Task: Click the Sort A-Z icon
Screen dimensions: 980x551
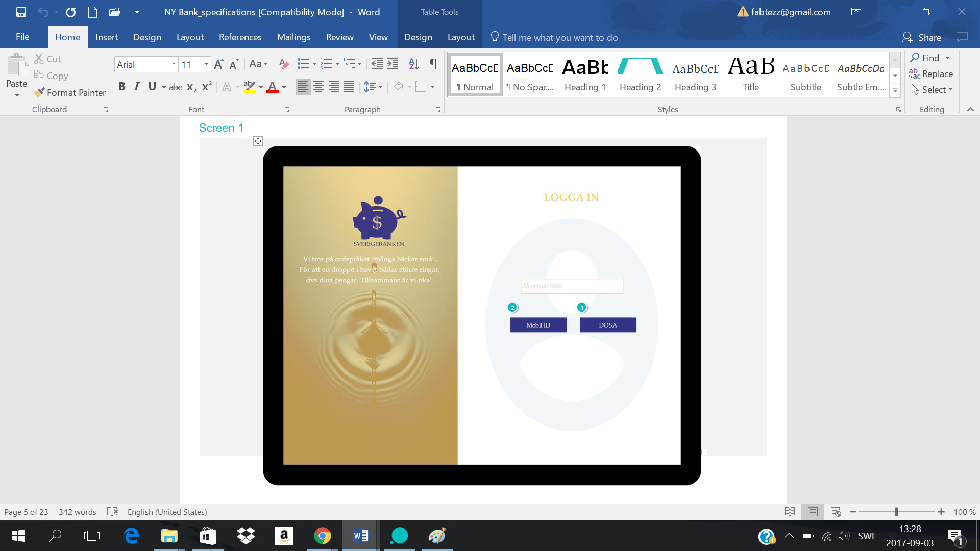Action: coord(413,64)
